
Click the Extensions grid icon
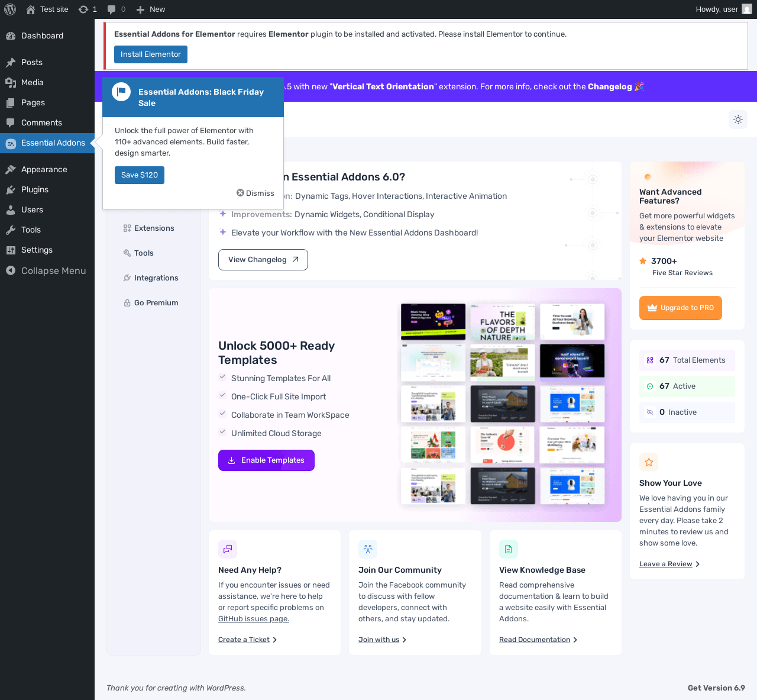127,228
